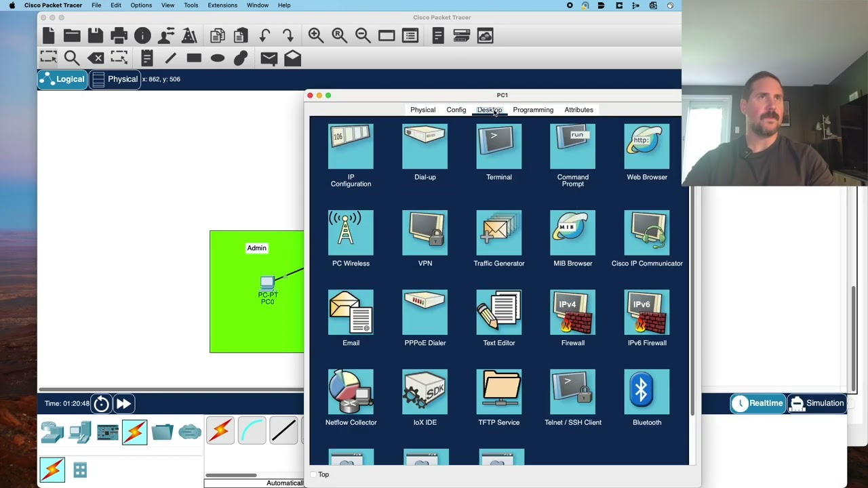This screenshot has height=488, width=868.
Task: Switch to Simulation mode
Action: pos(817,403)
